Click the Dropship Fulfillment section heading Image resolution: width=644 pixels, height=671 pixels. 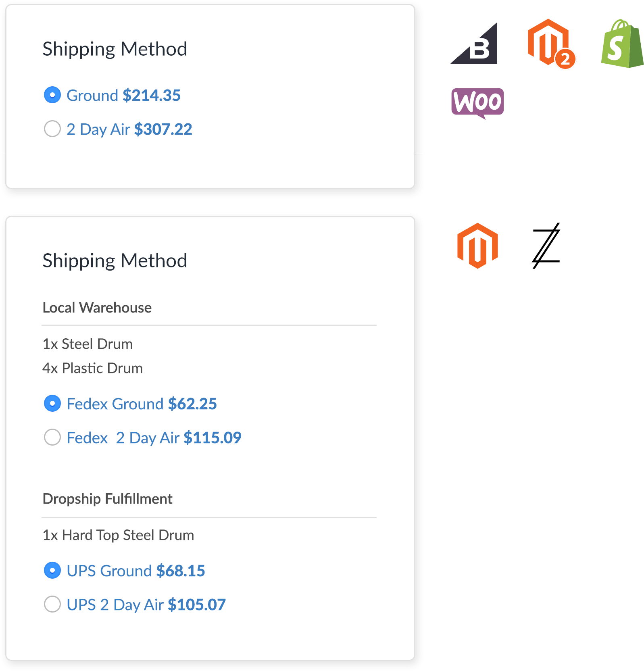(x=108, y=499)
